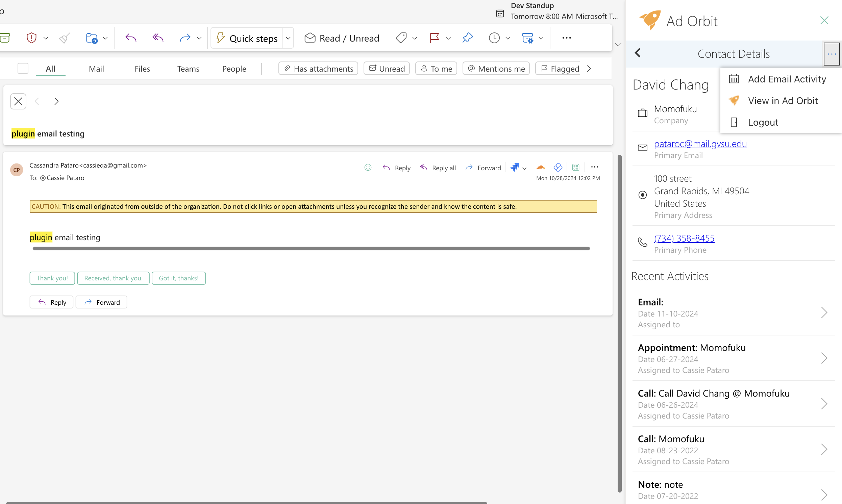The height and width of the screenshot is (504, 842).
Task: Open the Apps grid icon in message
Action: click(575, 168)
